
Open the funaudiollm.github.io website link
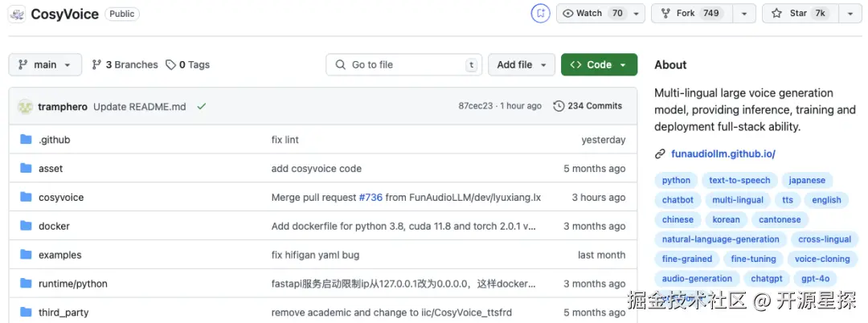click(x=723, y=154)
